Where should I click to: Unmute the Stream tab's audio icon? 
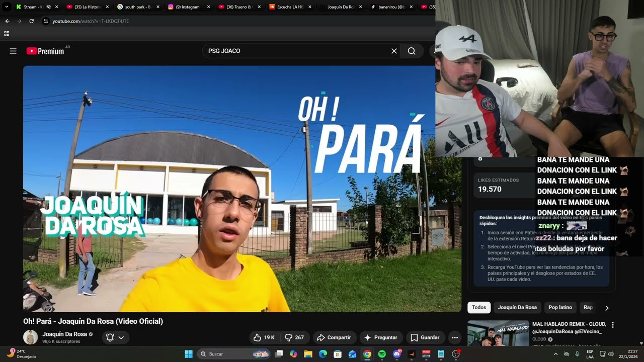click(48, 7)
